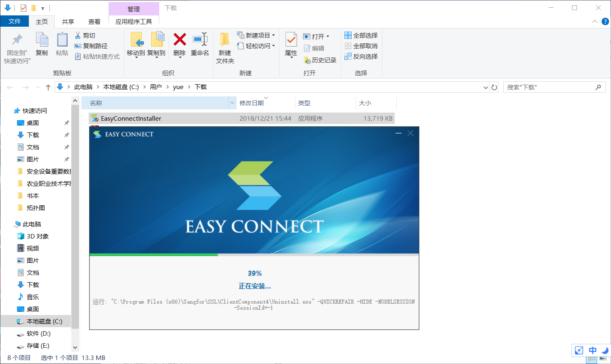Click breadcrumb 此电脑 in address bar
This screenshot has height=364, width=611.
click(83, 87)
